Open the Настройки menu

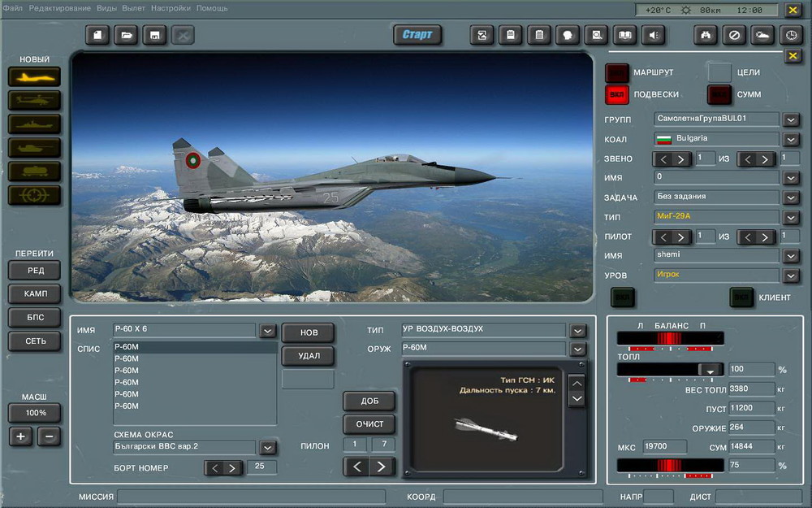pyautogui.click(x=171, y=8)
